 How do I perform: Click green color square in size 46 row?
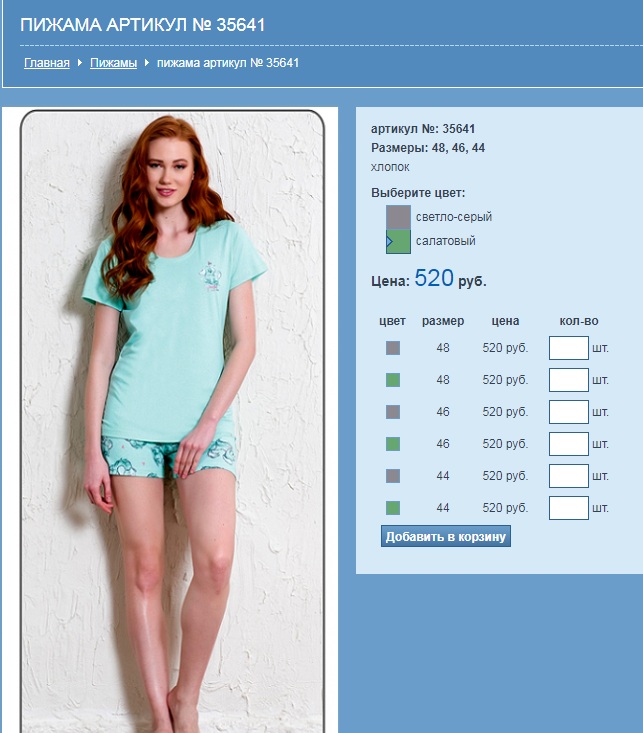393,444
